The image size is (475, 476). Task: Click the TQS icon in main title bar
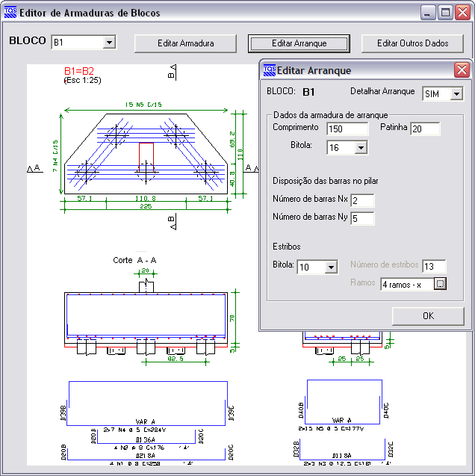click(x=10, y=13)
